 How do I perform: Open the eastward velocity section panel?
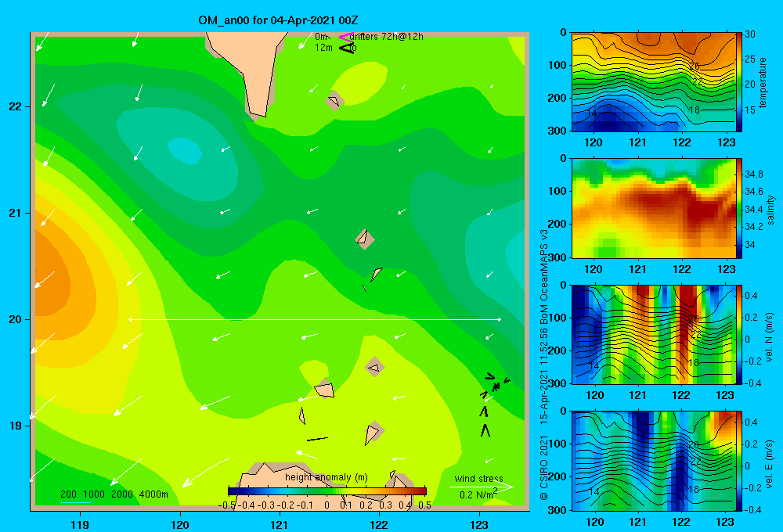(654, 461)
